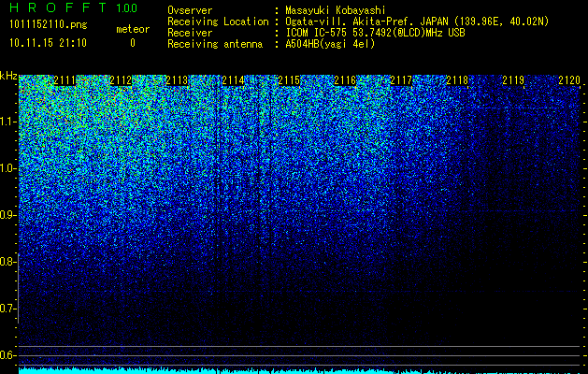Click the 2111 time marker

65,80
